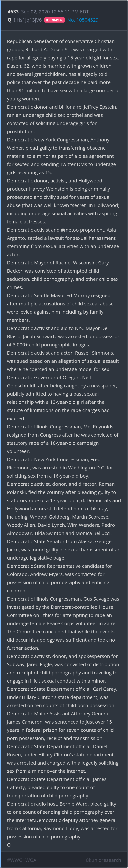Click the Harvey Weinstein paragraph
128x868 pixels.
coord(63,201)
